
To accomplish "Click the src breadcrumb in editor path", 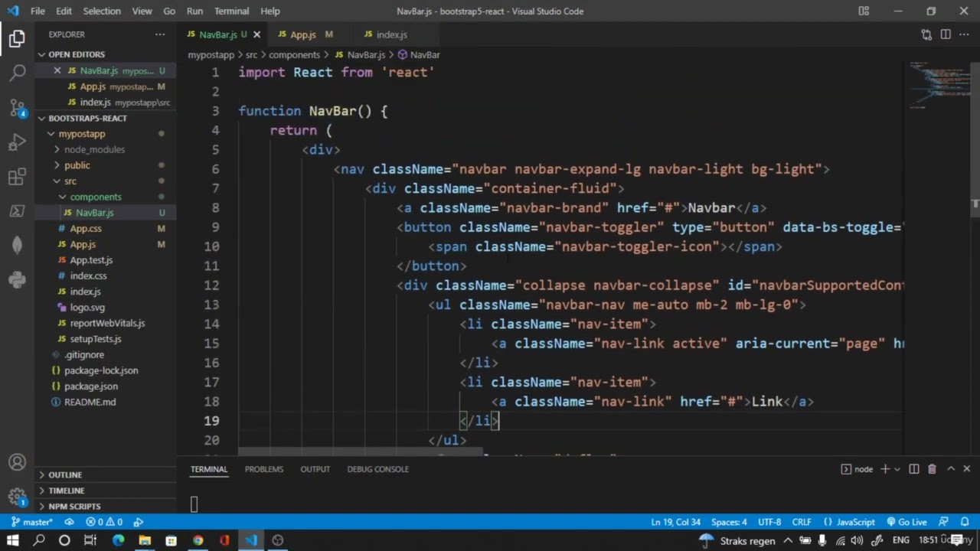I will tap(251, 55).
